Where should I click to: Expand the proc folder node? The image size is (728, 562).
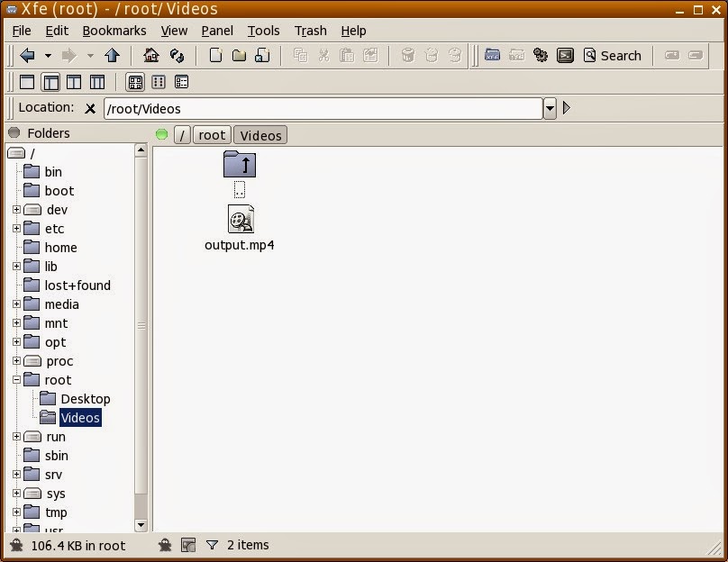click(17, 360)
